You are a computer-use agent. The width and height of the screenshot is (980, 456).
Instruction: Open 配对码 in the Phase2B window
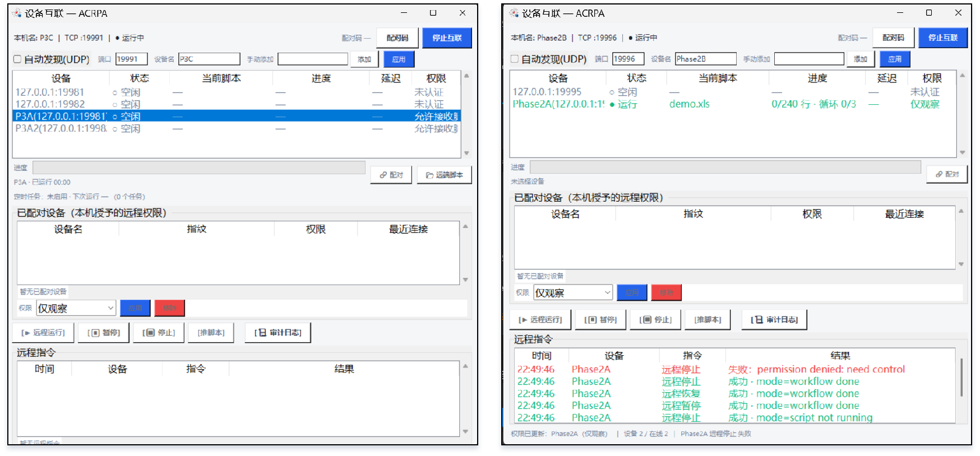tap(894, 38)
